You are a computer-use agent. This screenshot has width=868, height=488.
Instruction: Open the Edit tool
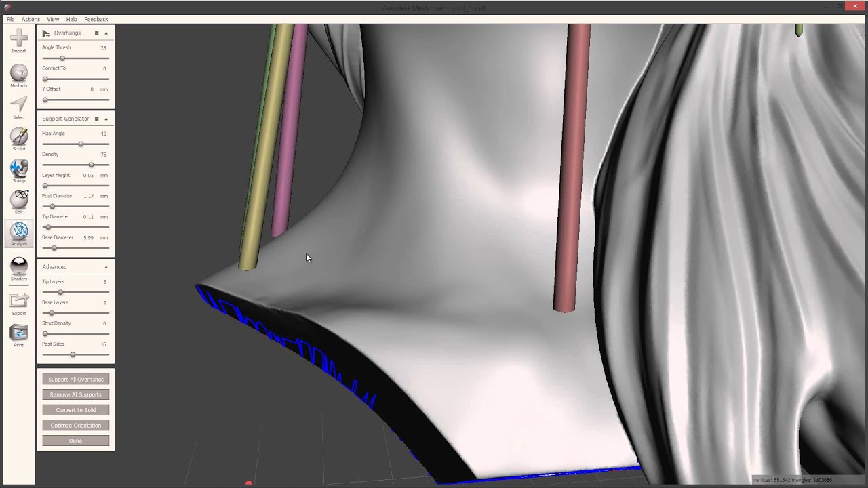pyautogui.click(x=19, y=202)
